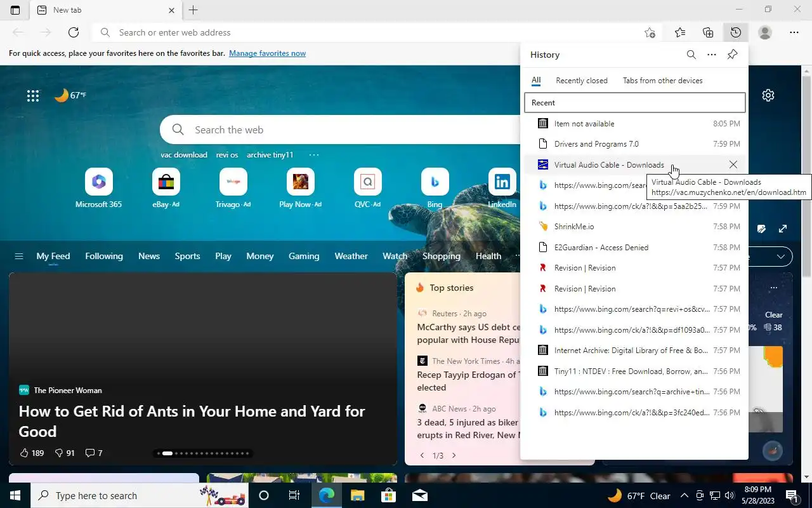Open E2Guardian - Access Denied entry
The image size is (812, 508).
[634, 247]
